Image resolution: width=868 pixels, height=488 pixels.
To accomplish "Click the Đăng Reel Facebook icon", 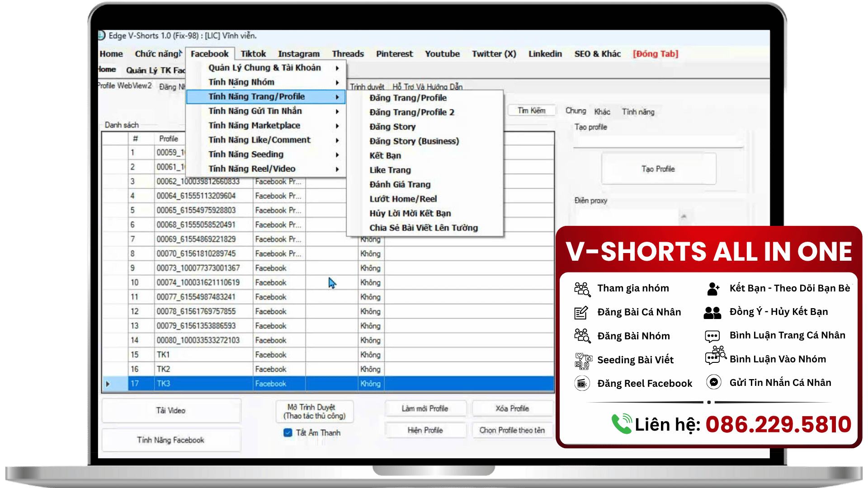I will [x=582, y=384].
